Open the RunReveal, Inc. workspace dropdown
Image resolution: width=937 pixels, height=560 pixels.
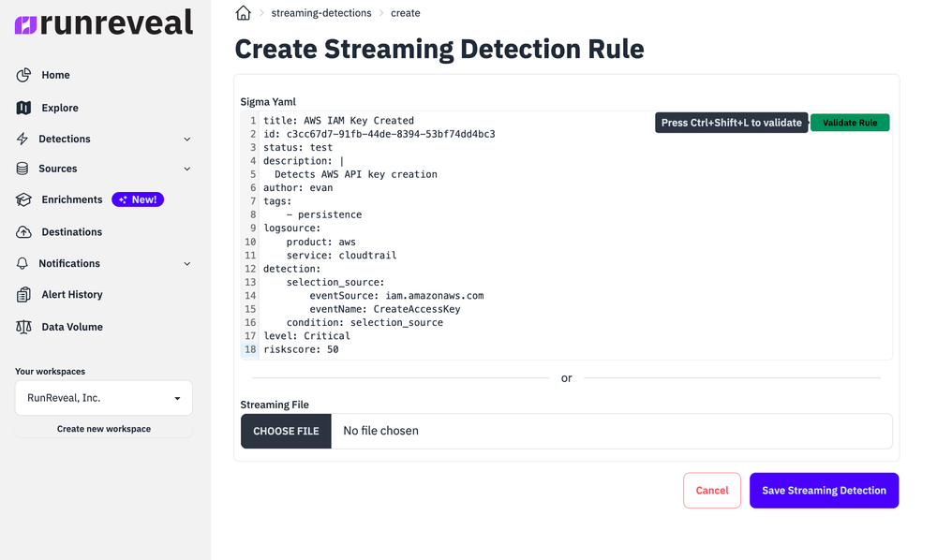click(x=103, y=397)
